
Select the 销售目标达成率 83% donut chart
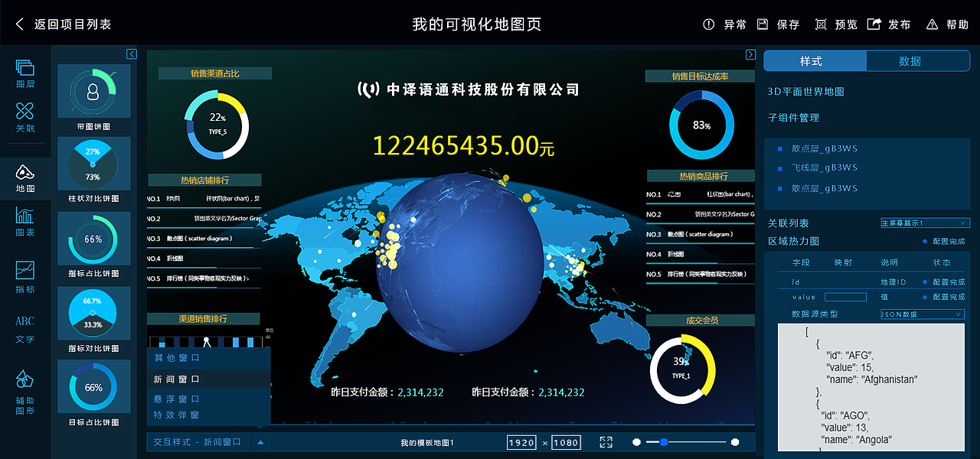(701, 125)
